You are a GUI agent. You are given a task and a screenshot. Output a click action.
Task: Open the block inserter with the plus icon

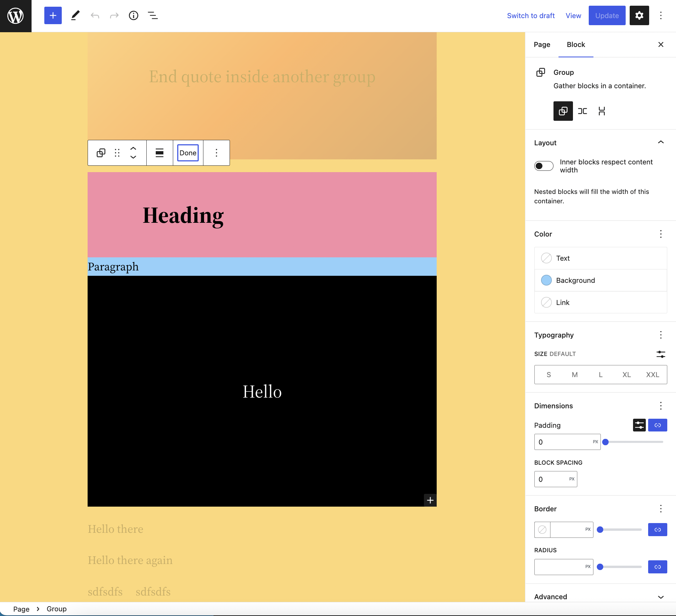[x=53, y=15]
